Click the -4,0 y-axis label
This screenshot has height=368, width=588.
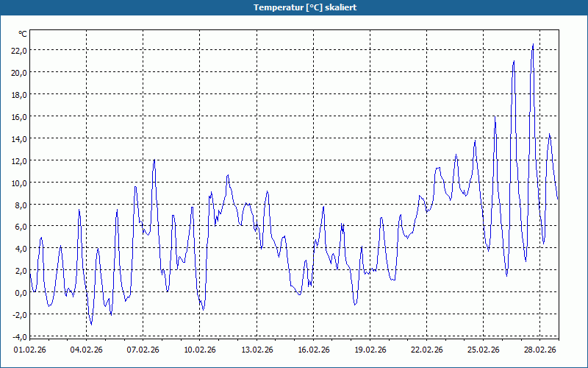20,336
